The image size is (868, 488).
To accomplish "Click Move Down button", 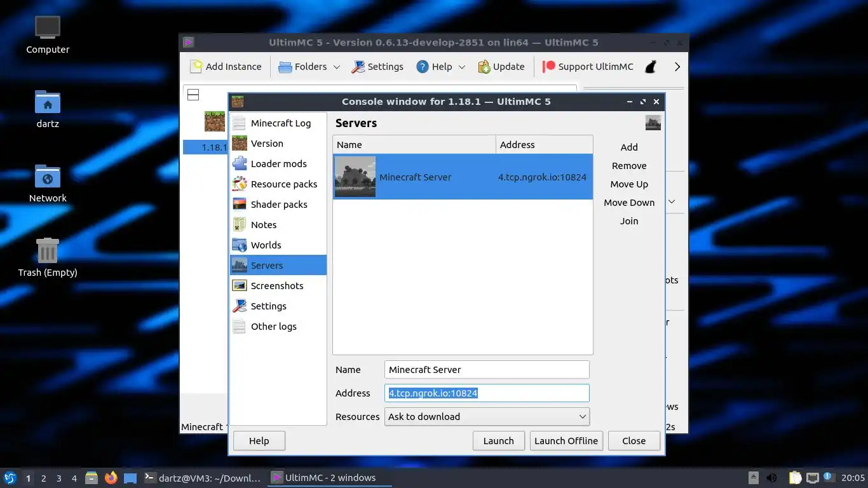I will tap(629, 203).
